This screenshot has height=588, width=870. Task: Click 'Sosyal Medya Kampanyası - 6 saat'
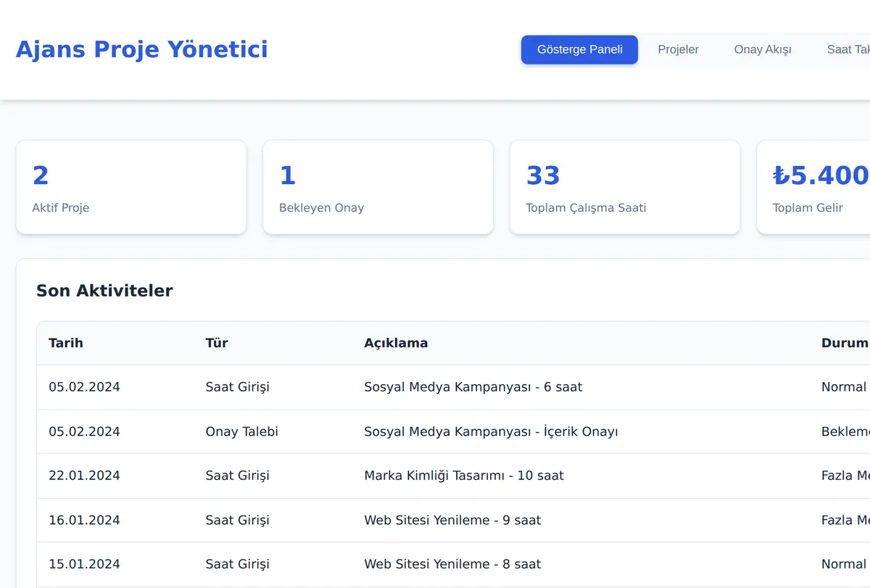[x=473, y=387]
